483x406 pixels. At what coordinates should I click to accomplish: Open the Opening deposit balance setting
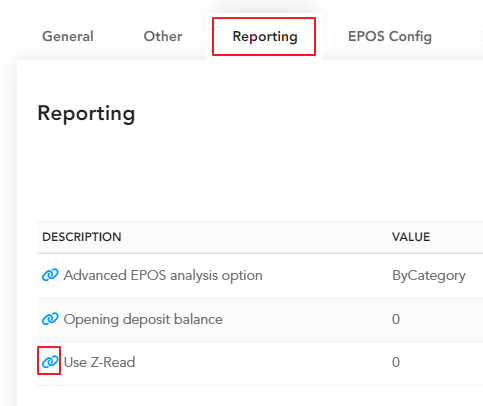143,319
